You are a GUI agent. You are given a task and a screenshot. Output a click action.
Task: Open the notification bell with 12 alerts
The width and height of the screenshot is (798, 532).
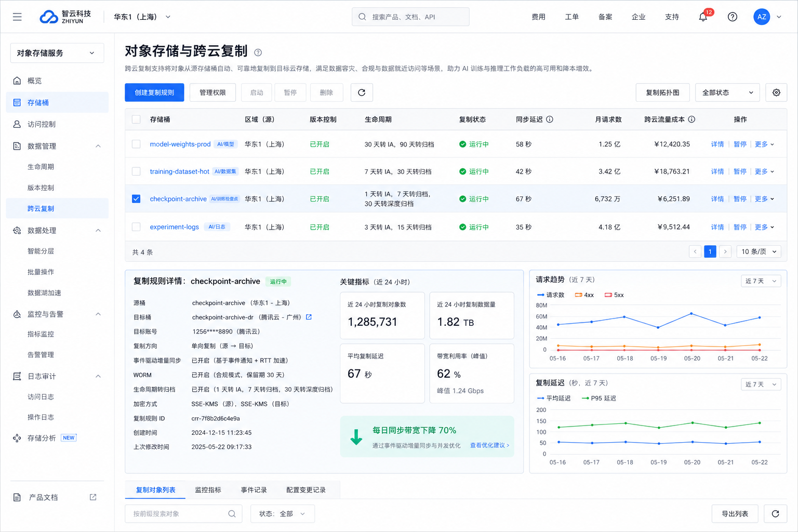[703, 17]
